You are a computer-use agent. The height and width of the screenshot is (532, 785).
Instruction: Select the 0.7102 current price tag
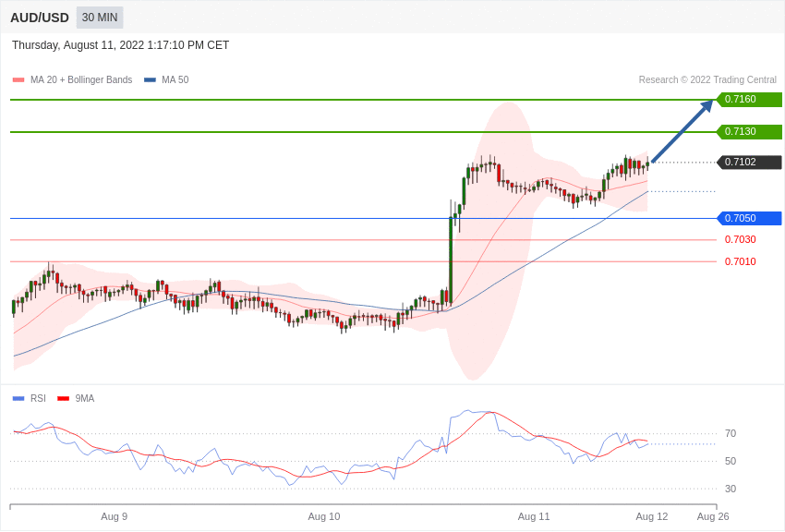point(750,163)
